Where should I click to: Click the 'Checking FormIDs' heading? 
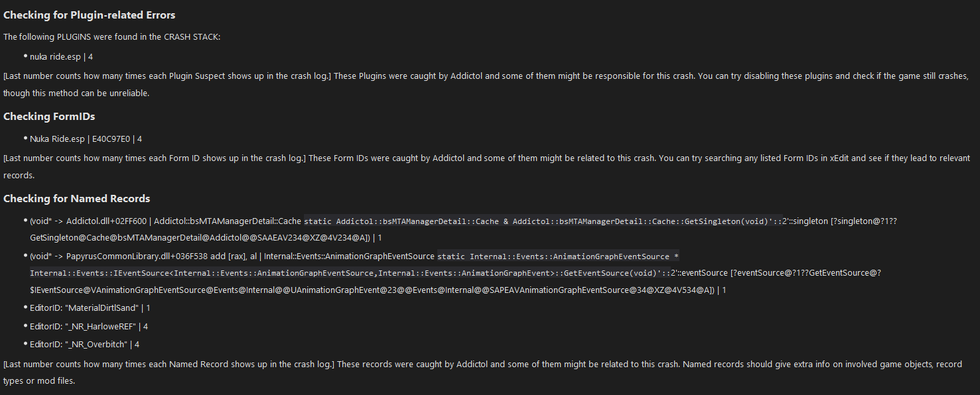coord(49,117)
